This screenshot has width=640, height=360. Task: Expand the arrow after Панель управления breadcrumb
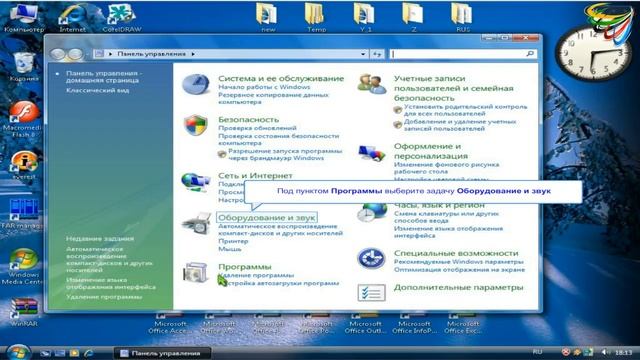(x=193, y=54)
